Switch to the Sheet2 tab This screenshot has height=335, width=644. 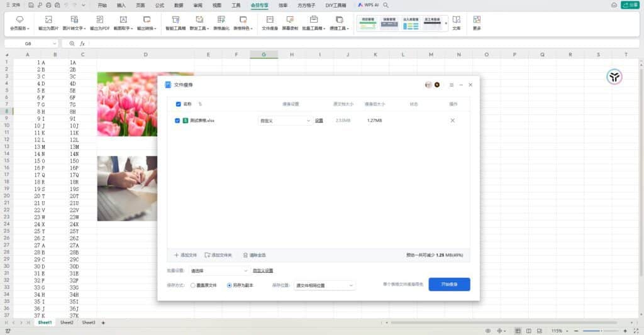coord(67,322)
